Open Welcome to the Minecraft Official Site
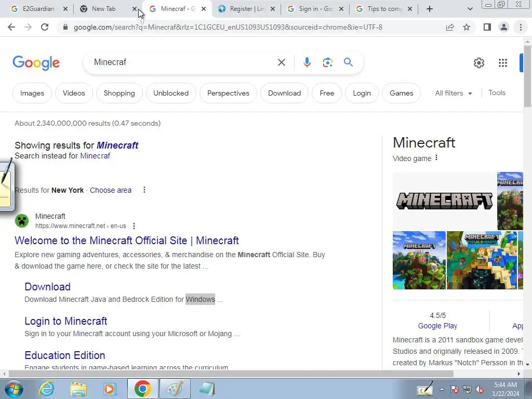This screenshot has width=532, height=399. (127, 241)
